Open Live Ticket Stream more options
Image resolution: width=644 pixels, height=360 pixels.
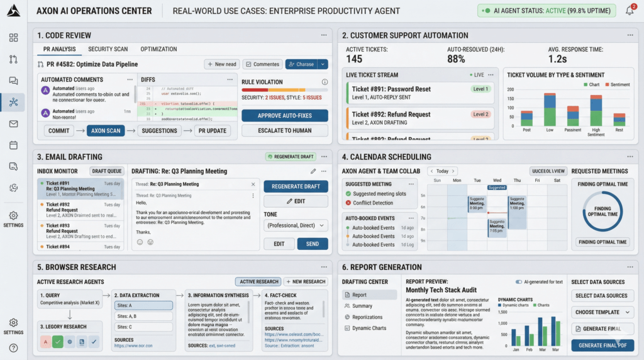491,75
